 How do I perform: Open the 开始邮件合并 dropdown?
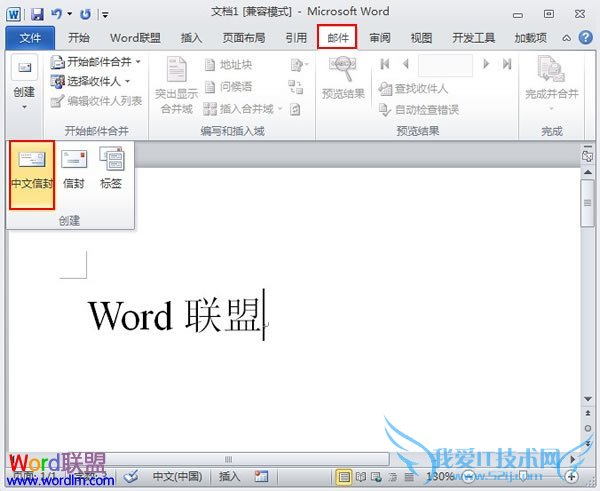(x=96, y=62)
